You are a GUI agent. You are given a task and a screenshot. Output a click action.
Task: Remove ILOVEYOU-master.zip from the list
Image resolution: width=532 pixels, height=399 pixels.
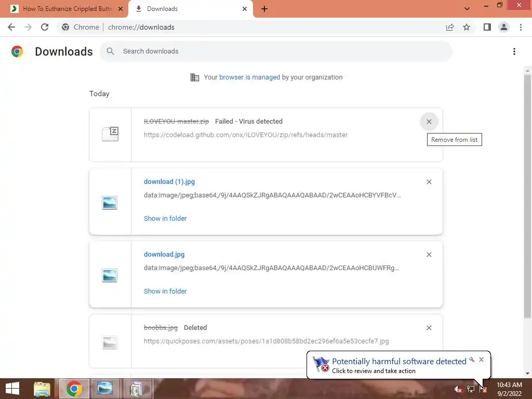tap(429, 122)
